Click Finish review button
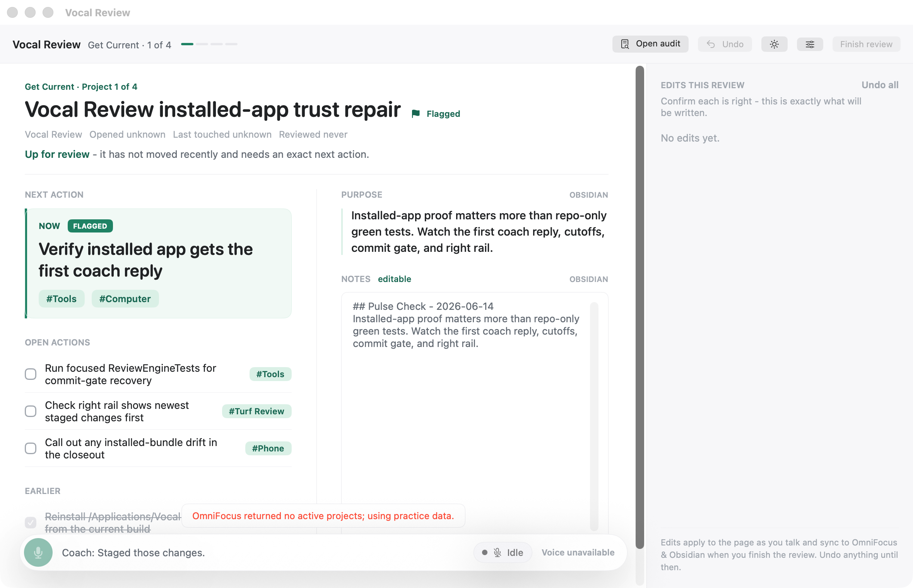This screenshot has width=913, height=588. point(866,44)
